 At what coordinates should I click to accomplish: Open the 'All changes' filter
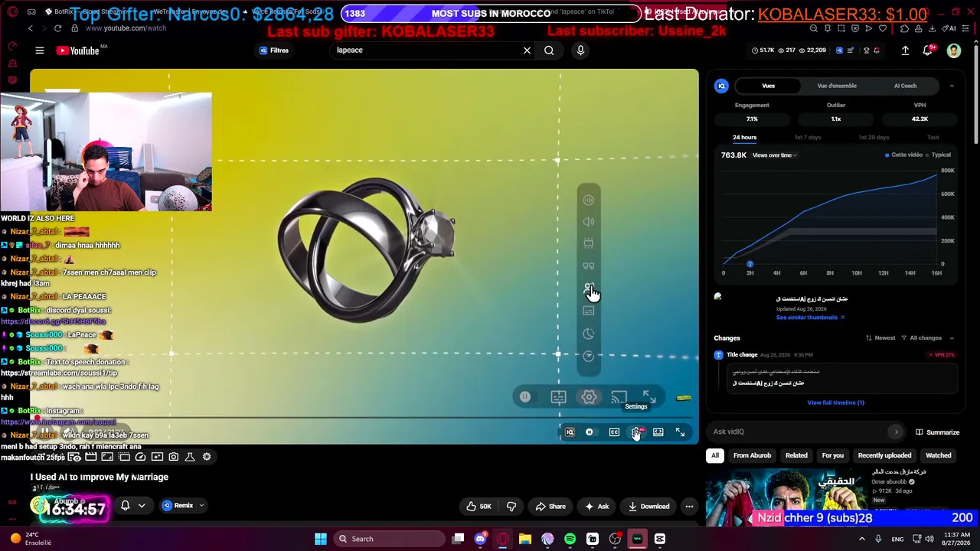pos(922,338)
